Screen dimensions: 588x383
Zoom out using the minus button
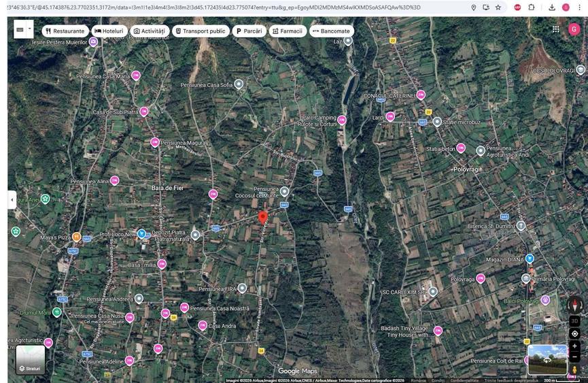(x=574, y=357)
